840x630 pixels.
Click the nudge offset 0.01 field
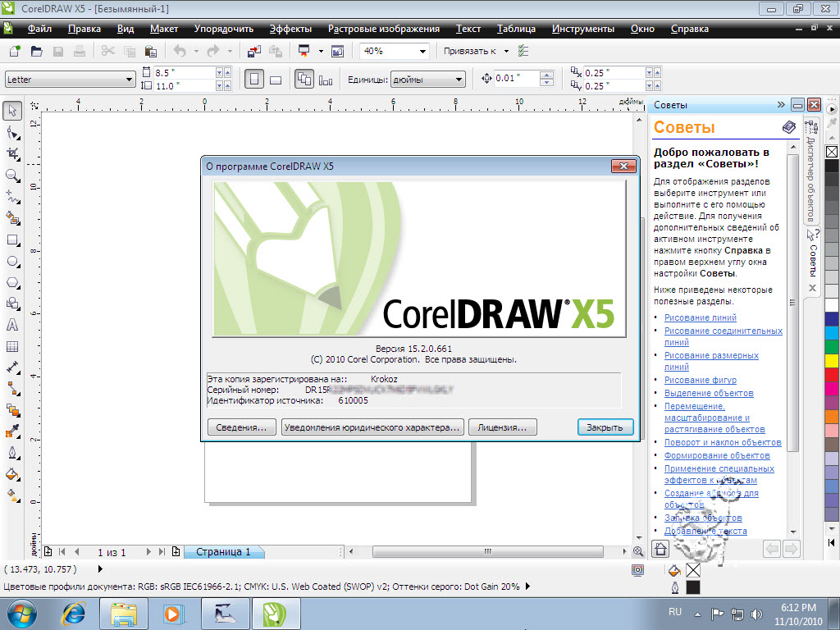[x=516, y=78]
